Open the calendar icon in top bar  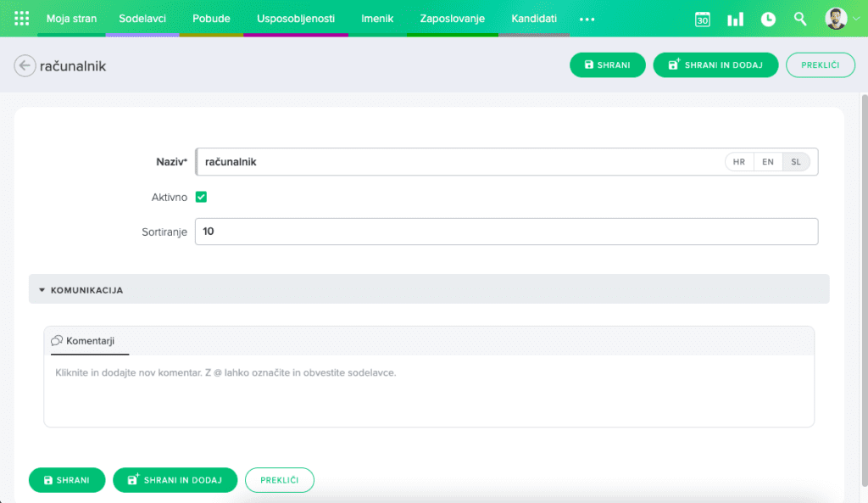tap(702, 19)
